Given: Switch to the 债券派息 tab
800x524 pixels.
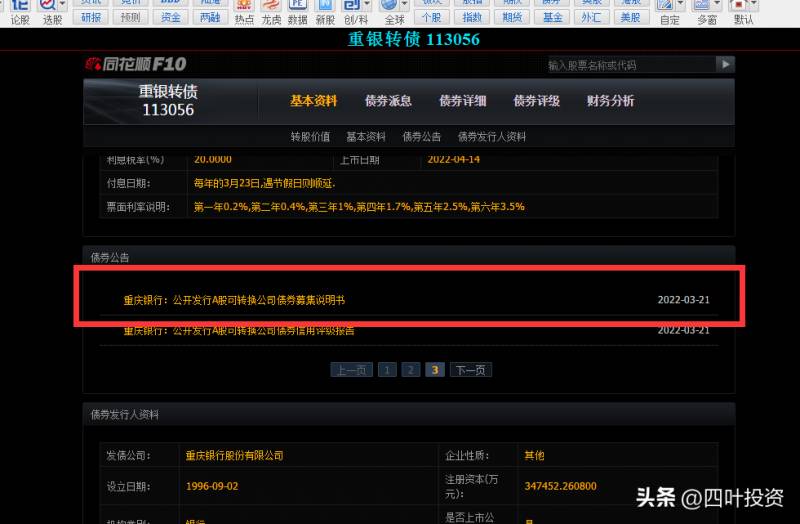Looking at the screenshot, I should coord(388,101).
